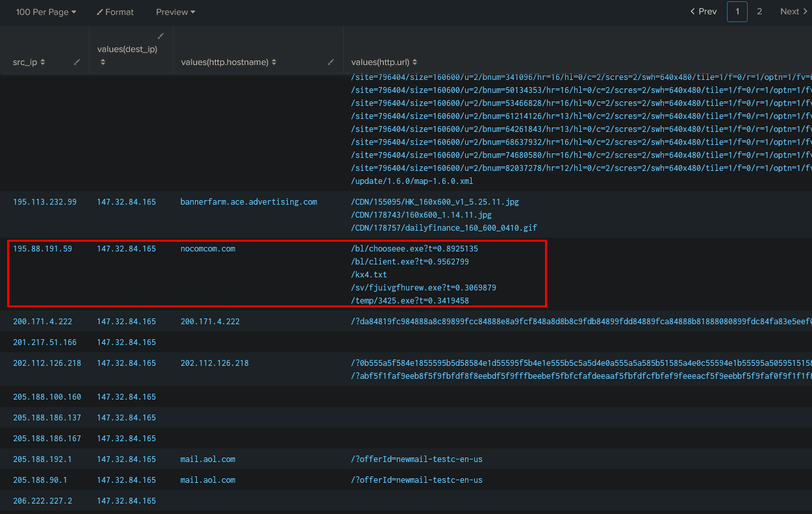Select source IP 206.222.227.2
The image size is (812, 514).
tap(42, 501)
